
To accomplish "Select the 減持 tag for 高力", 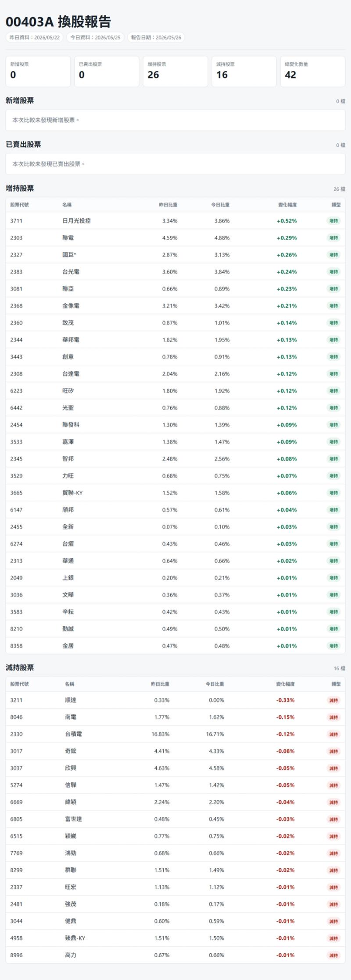I will point(333,955).
